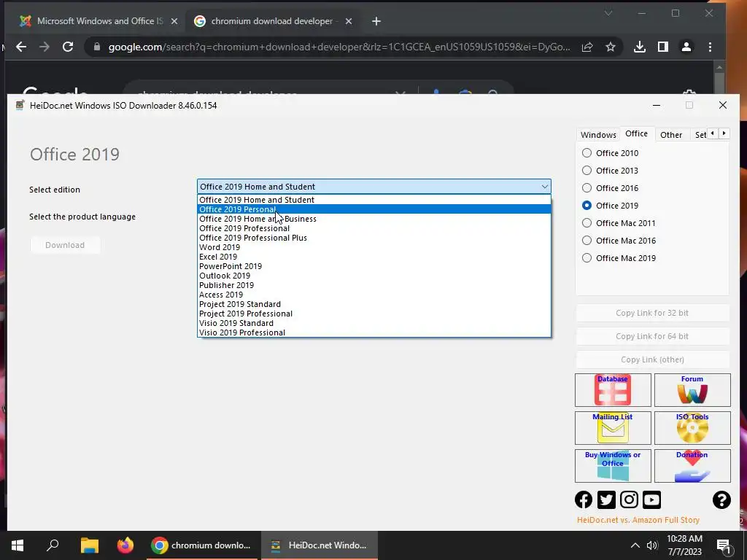Open the partially visible Set tab
The image size is (747, 560).
click(x=700, y=135)
